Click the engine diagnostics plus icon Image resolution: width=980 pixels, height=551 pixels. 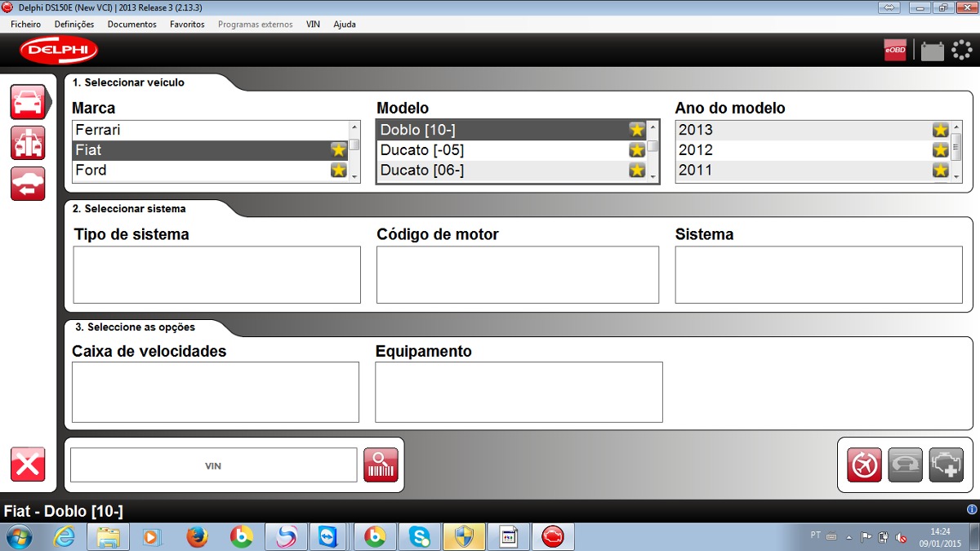[x=947, y=465]
